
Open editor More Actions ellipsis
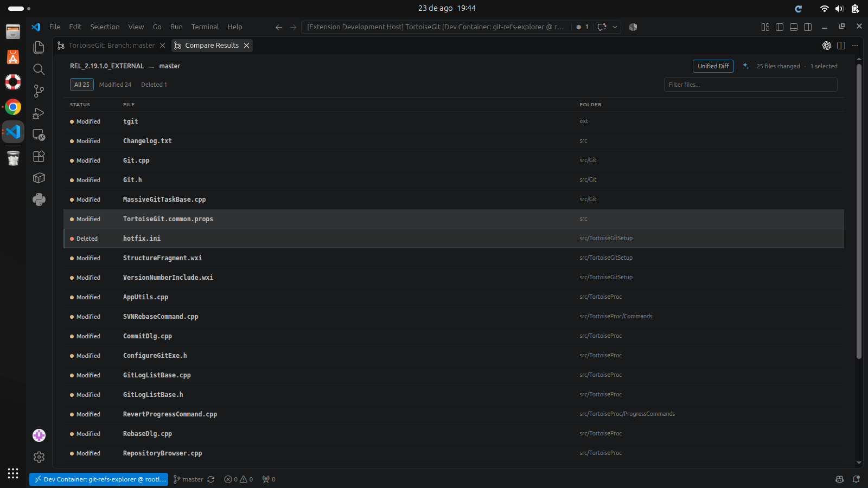coord(855,46)
